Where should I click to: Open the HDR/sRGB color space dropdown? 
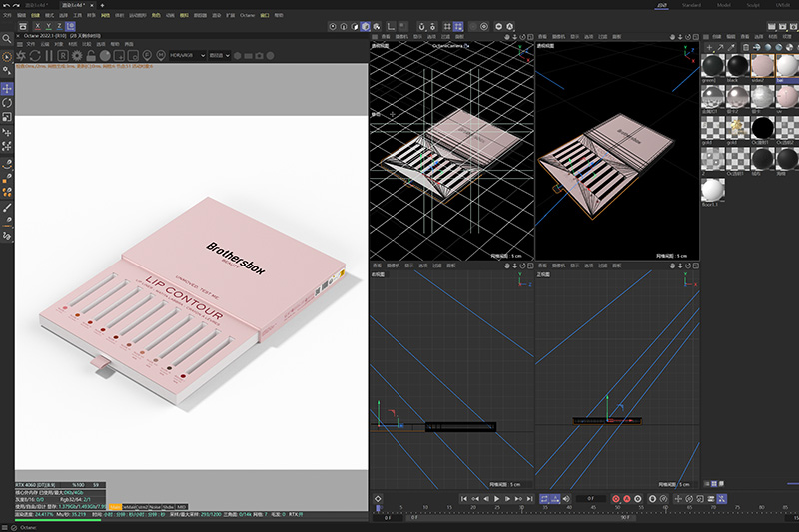pos(187,56)
